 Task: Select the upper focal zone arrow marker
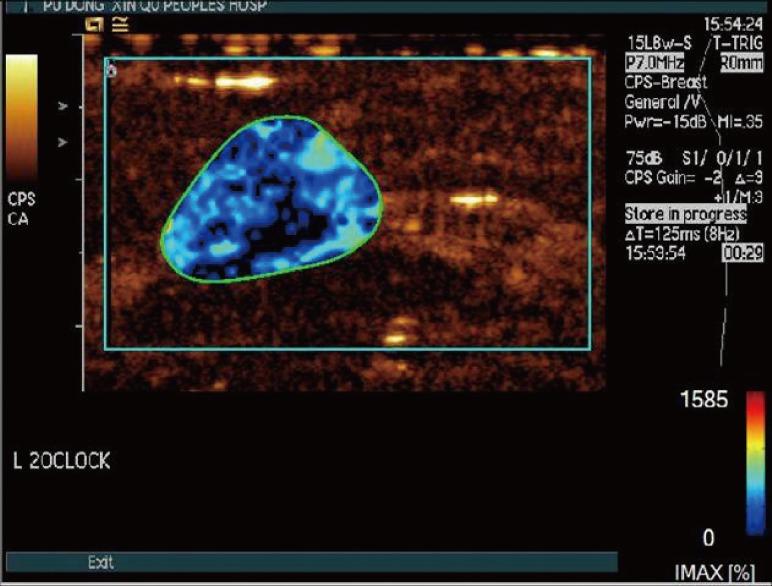(63, 106)
